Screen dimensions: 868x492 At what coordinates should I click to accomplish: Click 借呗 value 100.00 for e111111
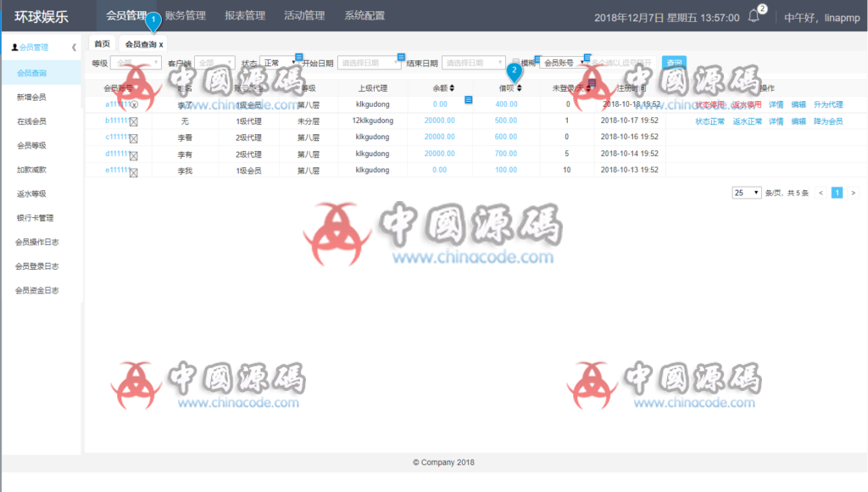tap(506, 171)
